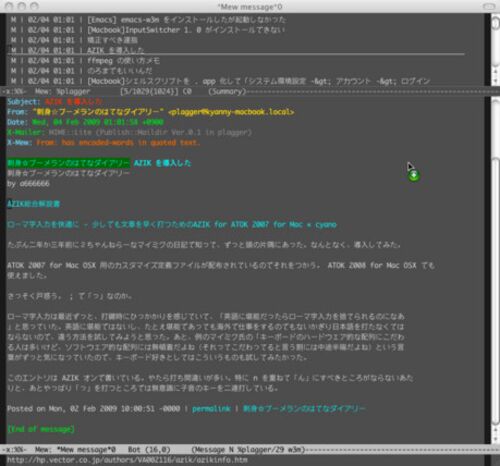The height and width of the screenshot is (466, 500).
Task: Click the message pane scrollbar down arrow
Action: click(x=495, y=438)
